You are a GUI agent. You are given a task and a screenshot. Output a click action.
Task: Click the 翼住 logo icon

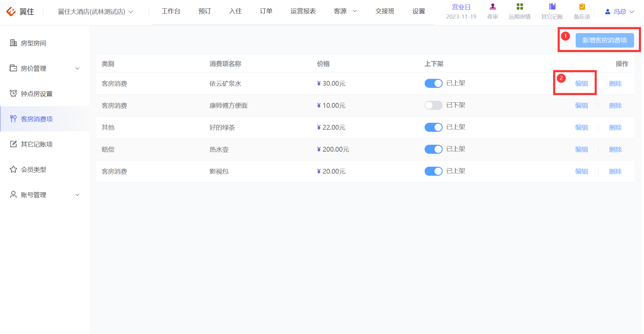[11, 11]
